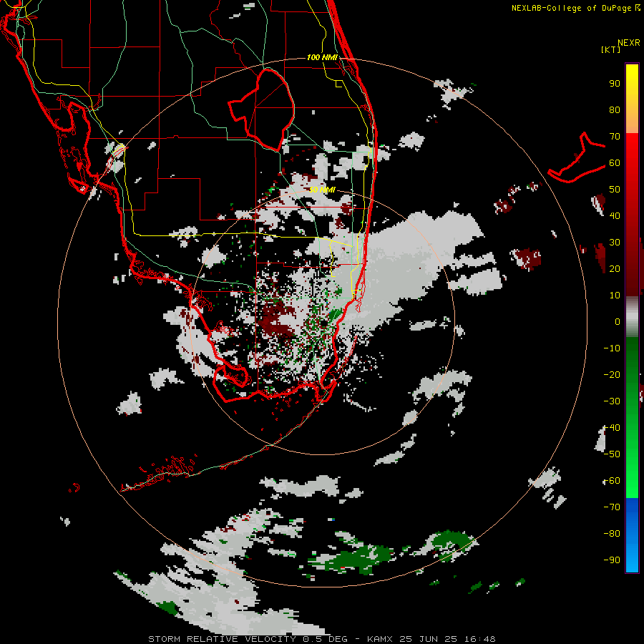Click the -90 value on velocity scale

[x=612, y=560]
